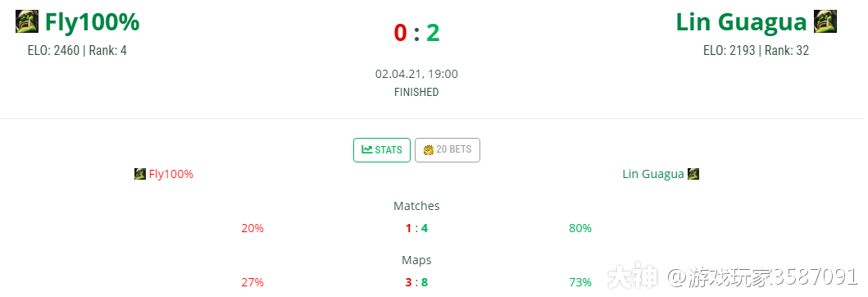Open the 20 BETS tab
Viewport: 868px width, 297px height.
point(448,150)
